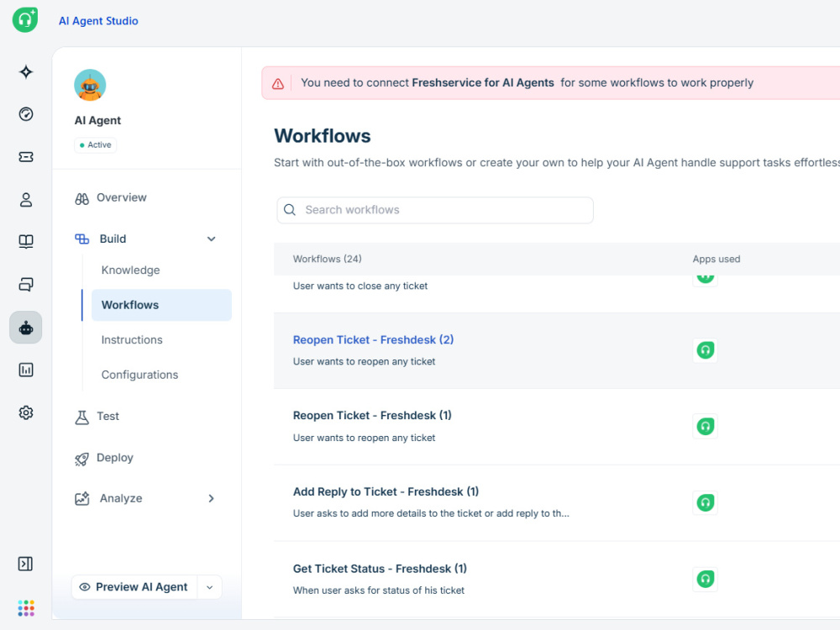Viewport: 840px width, 630px height.
Task: Open the Preview AI Agent dropdown arrow
Action: [x=210, y=587]
